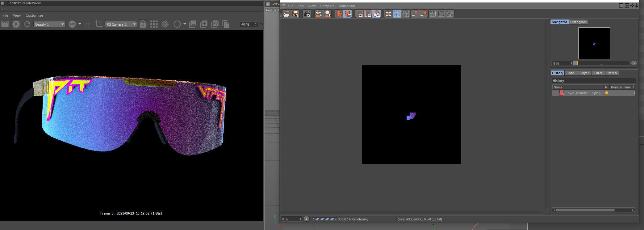Click the refresh render icon in RenderView
644x230 pixels.
27,24
